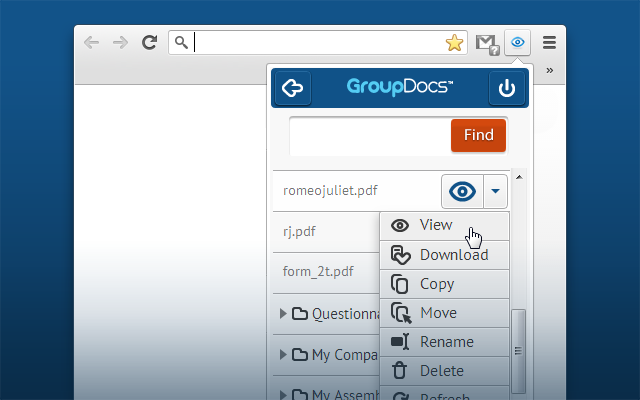Click the GroupDocs back arrow button
This screenshot has height=400, width=640.
coord(293,88)
